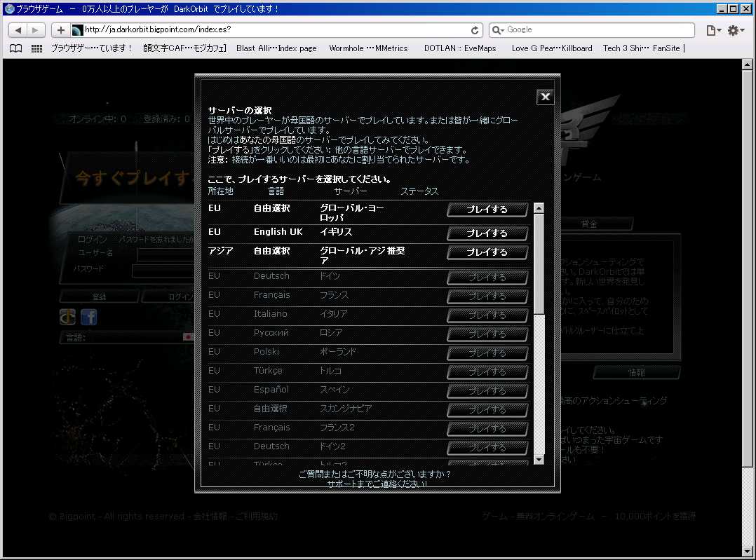
Task: Open the Wormhole MMetrics bookmark
Action: pyautogui.click(x=368, y=48)
